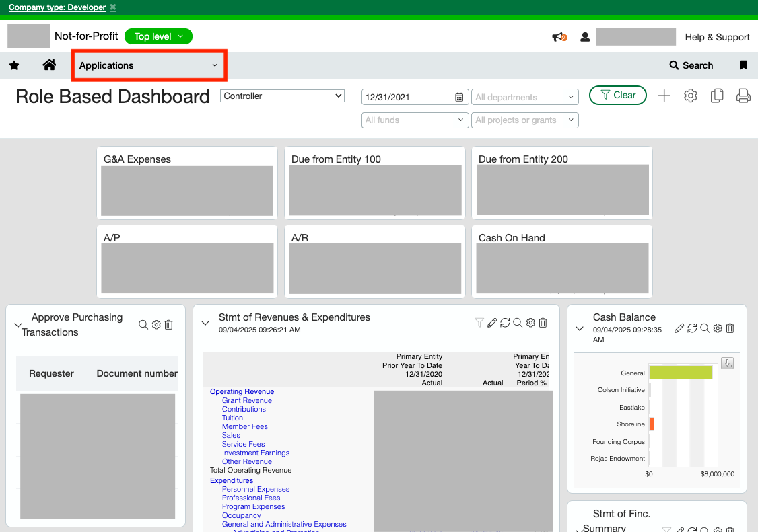Open the Contributions link
The image size is (758, 532).
(x=244, y=409)
